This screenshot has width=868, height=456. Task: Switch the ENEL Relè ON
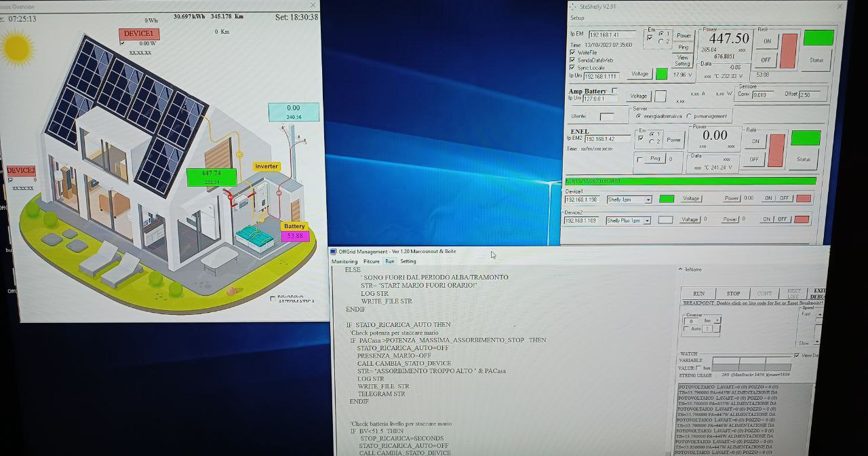tap(755, 141)
